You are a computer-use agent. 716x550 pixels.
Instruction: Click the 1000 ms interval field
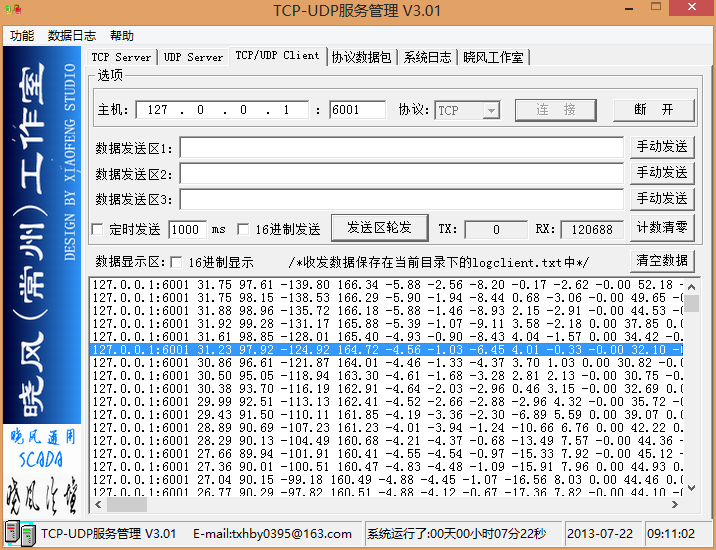click(188, 229)
